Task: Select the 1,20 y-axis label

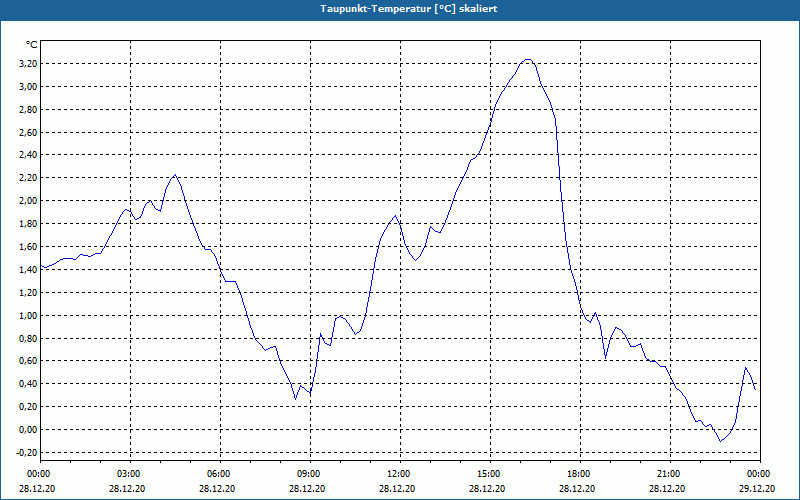Action: 29,292
